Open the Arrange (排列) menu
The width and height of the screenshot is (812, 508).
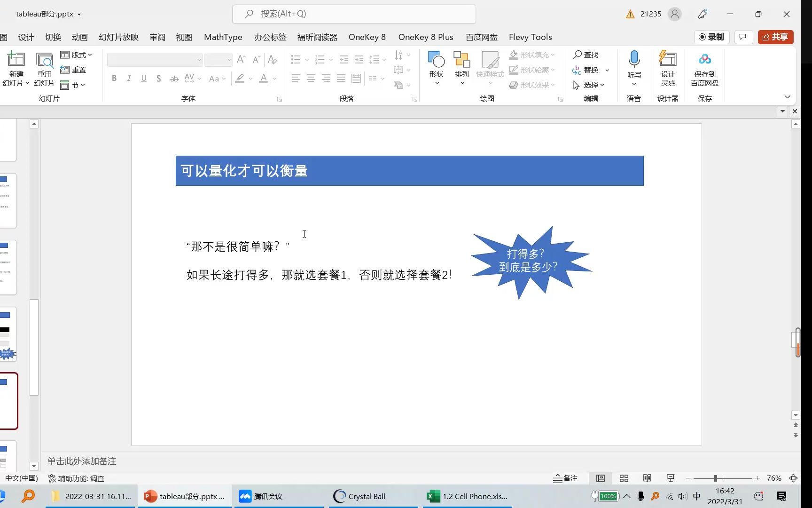coord(462,68)
